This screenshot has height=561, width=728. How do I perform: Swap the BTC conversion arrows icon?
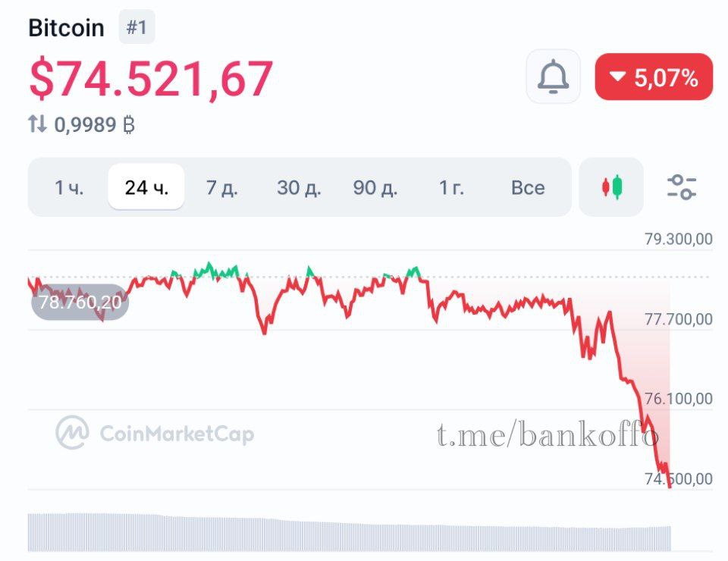tap(37, 124)
